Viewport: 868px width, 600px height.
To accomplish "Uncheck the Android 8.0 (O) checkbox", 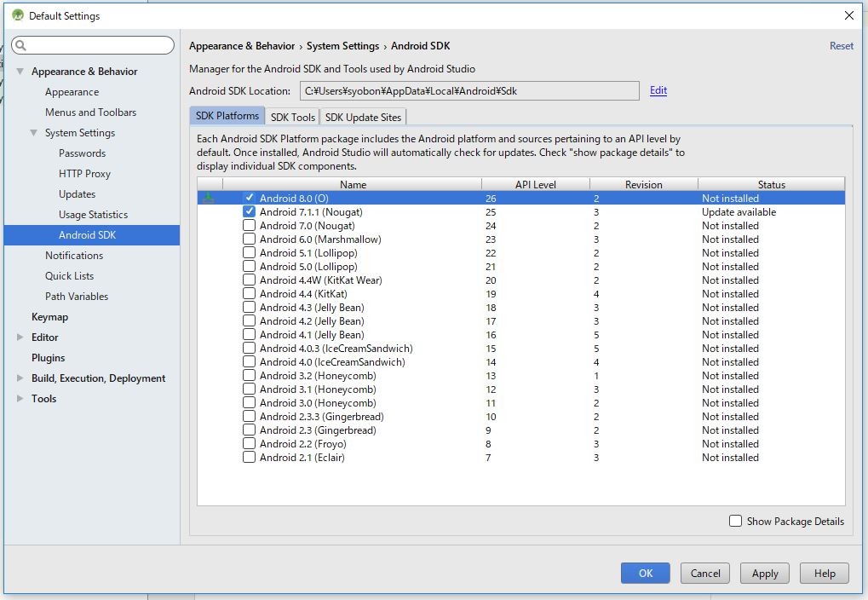I will click(x=249, y=198).
